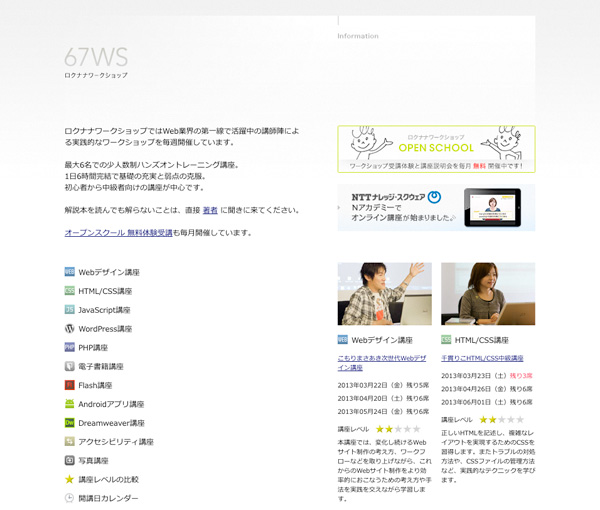Click the JavaScript講座 icon
600x510 pixels.
coord(70,310)
